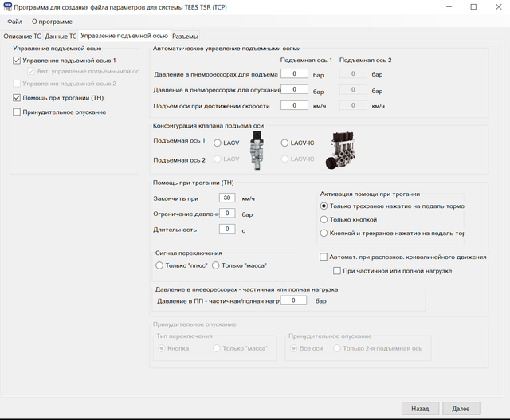Select LACV-IC radio for lifting axle 1
Image resolution: width=510 pixels, height=420 pixels.
[x=285, y=143]
